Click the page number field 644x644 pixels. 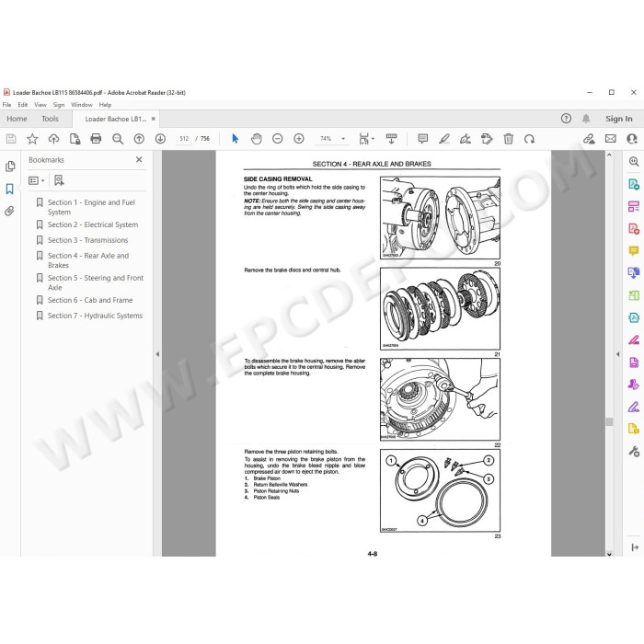click(184, 139)
